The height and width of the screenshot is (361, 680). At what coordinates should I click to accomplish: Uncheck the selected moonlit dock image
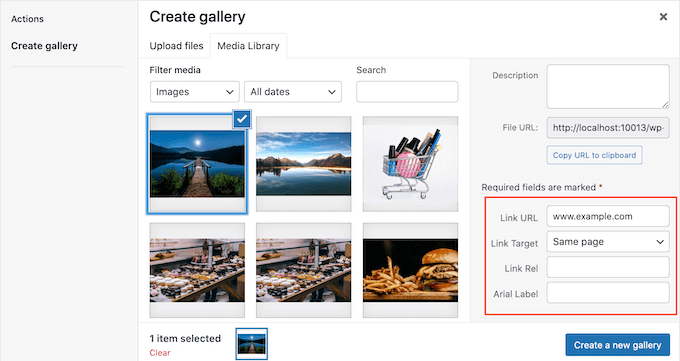click(x=242, y=118)
